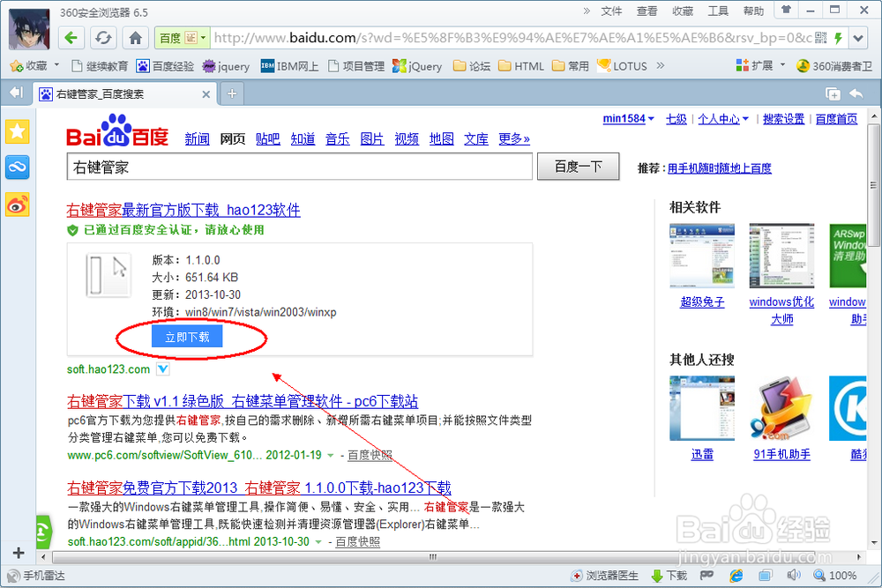The width and height of the screenshot is (882, 588).
Task: Open the pc6下载站 右键管家 result link
Action: tap(243, 401)
